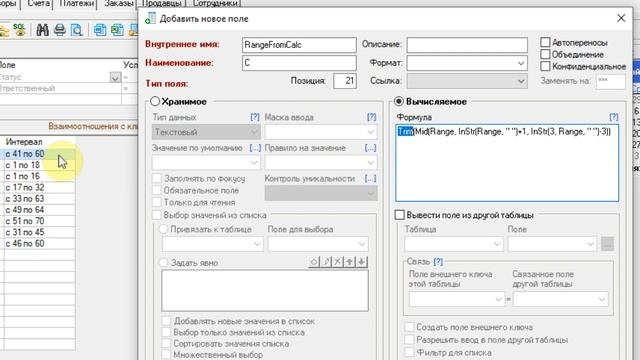Select the Вычисляемое radio button
Screen dimensions: 640x360
click(x=399, y=101)
